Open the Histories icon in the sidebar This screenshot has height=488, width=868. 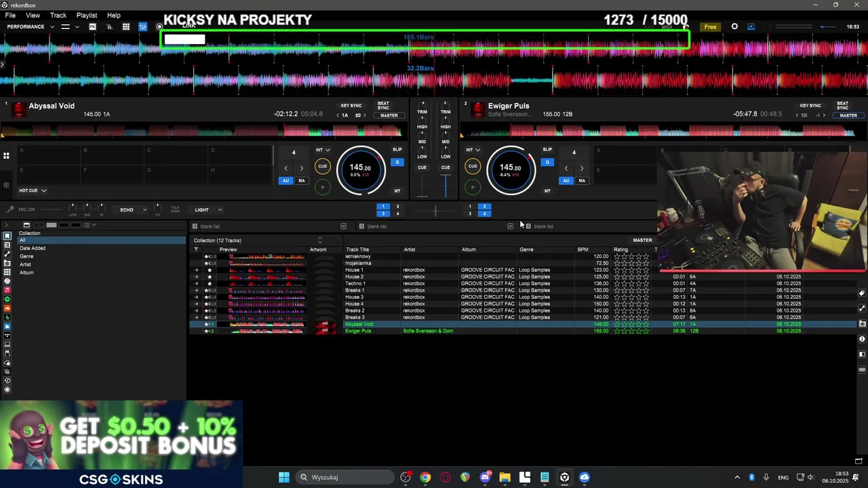click(x=7, y=380)
